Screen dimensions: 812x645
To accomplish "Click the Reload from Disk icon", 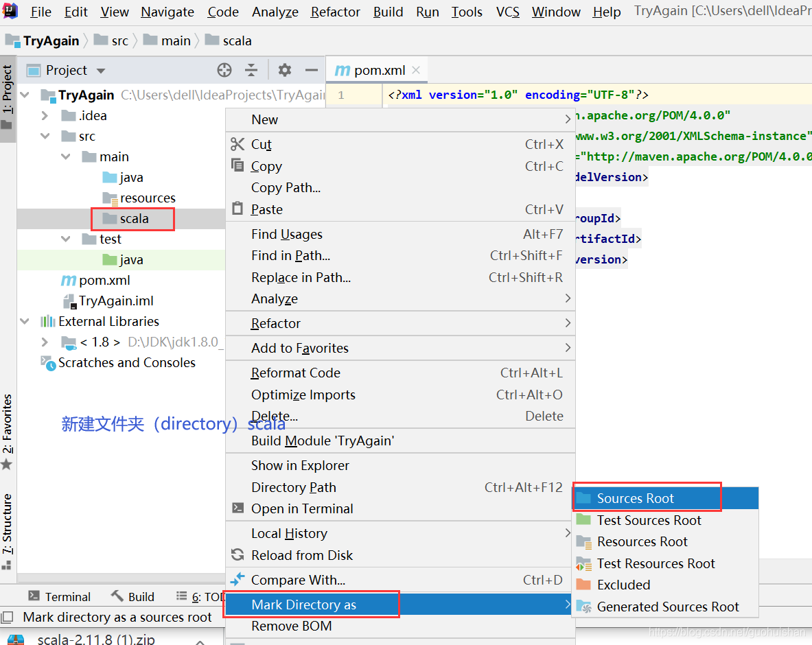I will tap(237, 555).
